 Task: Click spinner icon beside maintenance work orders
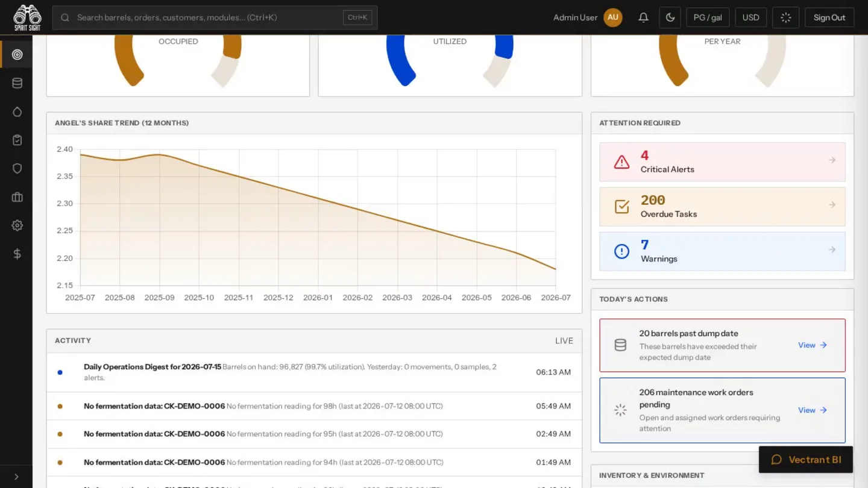[620, 410]
